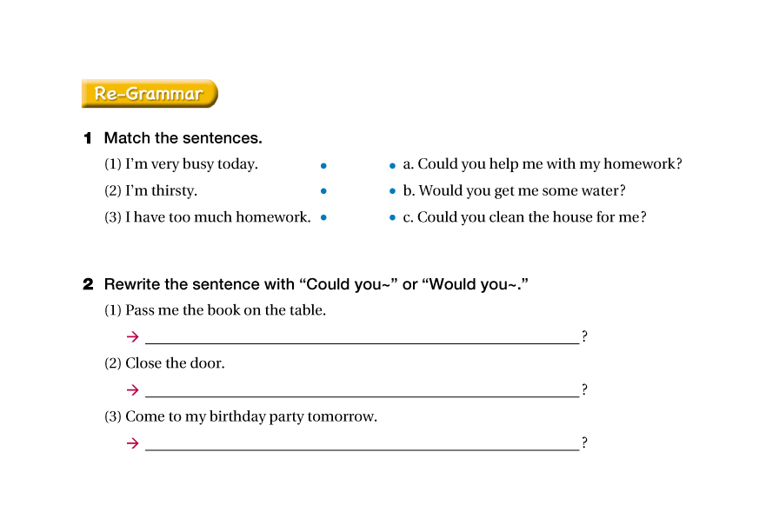Click the sentence "Close the door."
Viewport: 759px width, 532px height.
click(x=175, y=363)
